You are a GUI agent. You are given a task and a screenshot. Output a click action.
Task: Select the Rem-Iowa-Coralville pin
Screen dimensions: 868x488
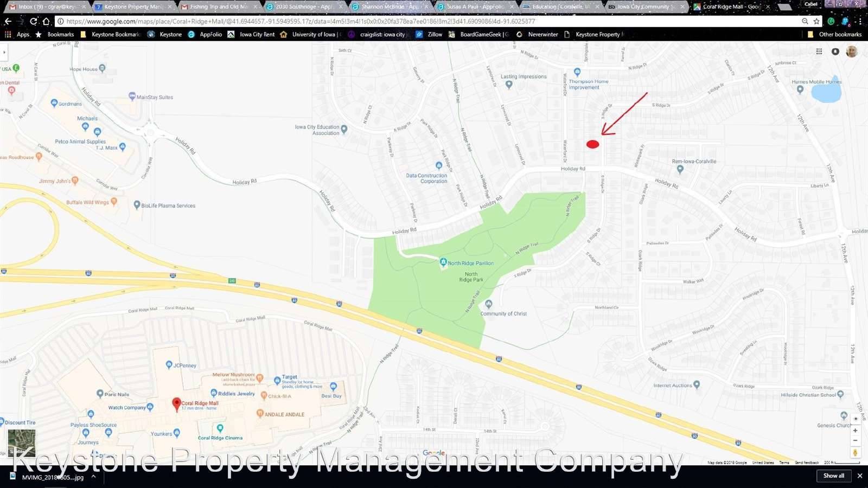tap(680, 169)
